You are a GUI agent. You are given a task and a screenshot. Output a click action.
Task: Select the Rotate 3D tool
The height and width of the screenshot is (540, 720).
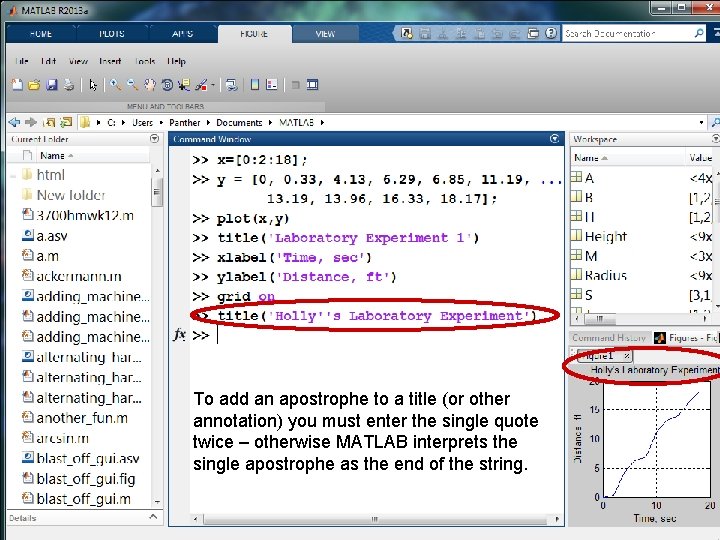(x=167, y=85)
